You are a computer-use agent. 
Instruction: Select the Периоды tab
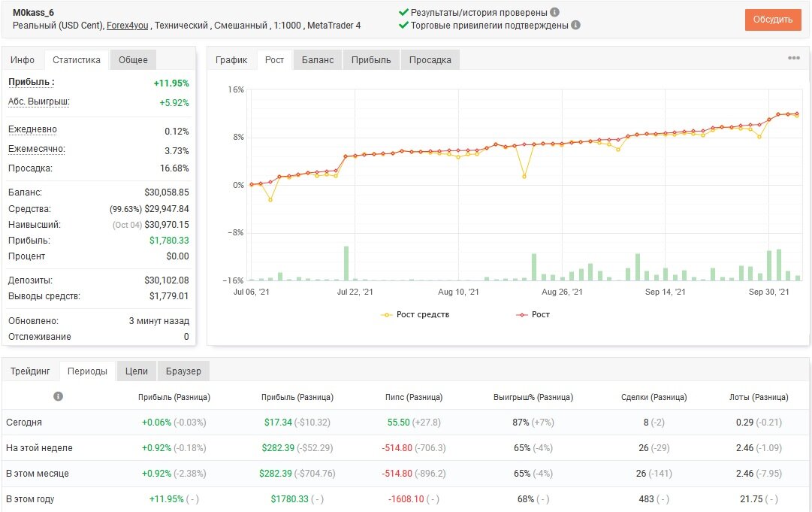88,371
